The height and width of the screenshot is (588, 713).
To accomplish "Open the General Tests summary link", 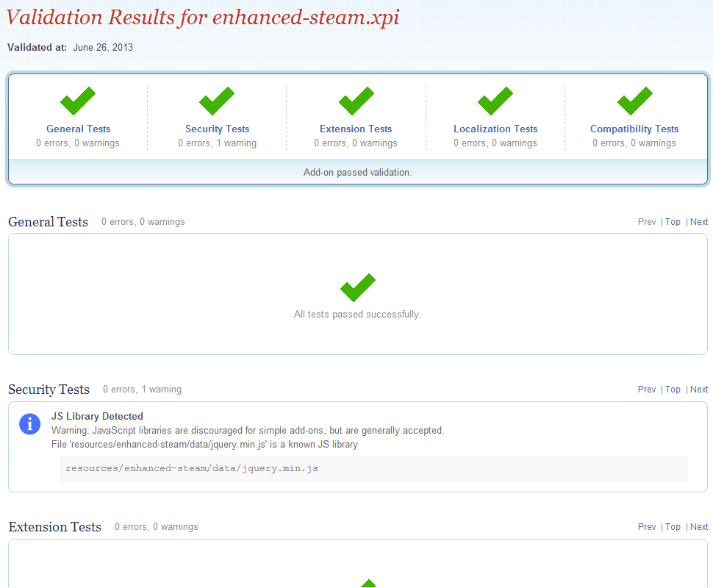I will 78,129.
